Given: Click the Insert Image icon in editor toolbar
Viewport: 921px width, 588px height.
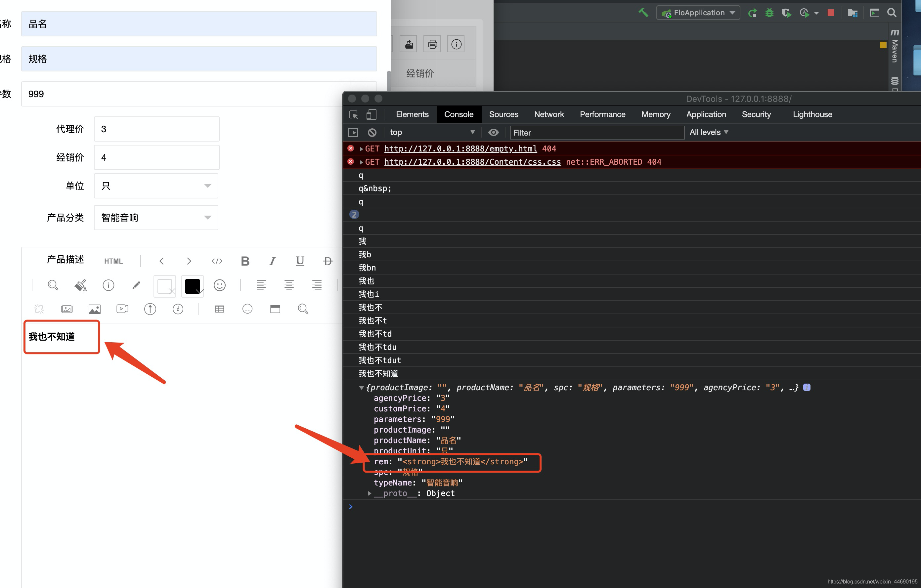Looking at the screenshot, I should click(94, 309).
